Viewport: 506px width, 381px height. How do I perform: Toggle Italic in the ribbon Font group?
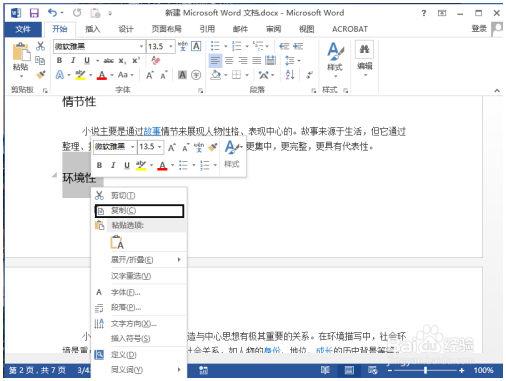click(x=73, y=60)
